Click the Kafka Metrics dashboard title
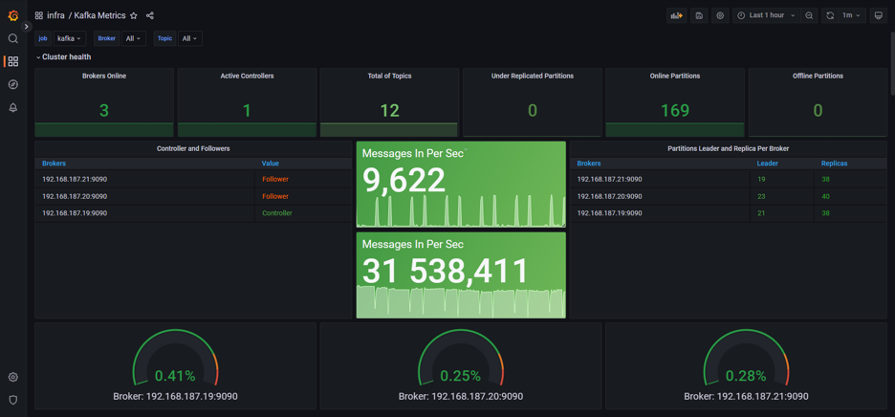This screenshot has width=896, height=418. [99, 15]
